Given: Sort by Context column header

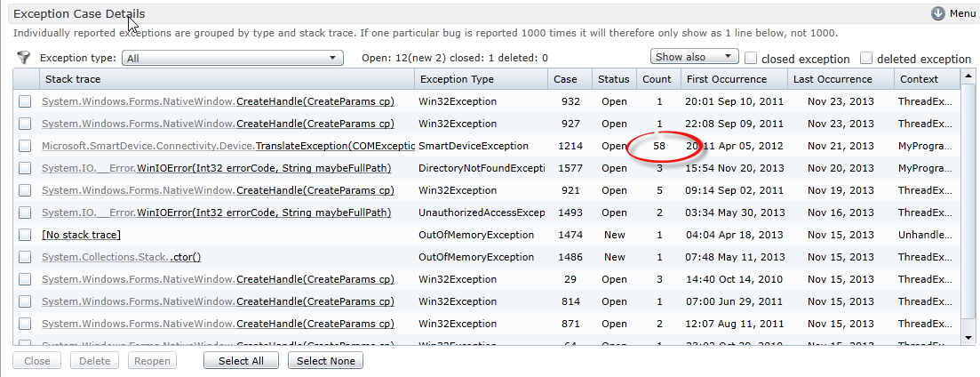Looking at the screenshot, I should (927, 79).
